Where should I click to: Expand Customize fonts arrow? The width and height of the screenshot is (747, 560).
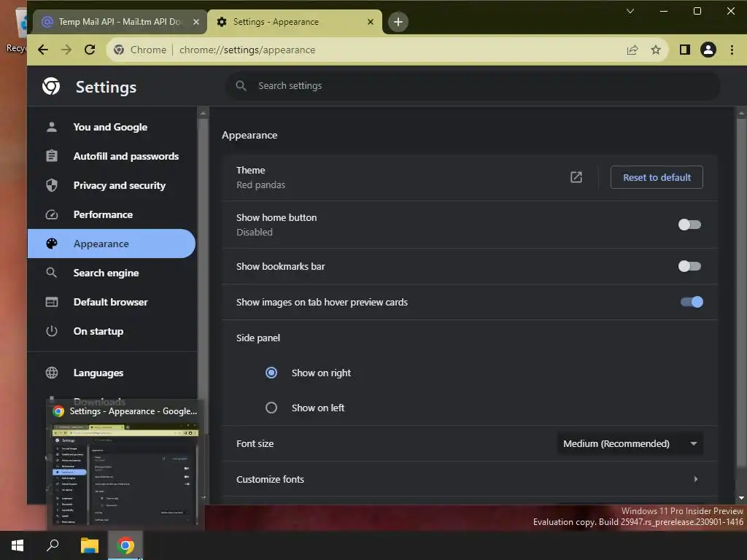pos(695,479)
